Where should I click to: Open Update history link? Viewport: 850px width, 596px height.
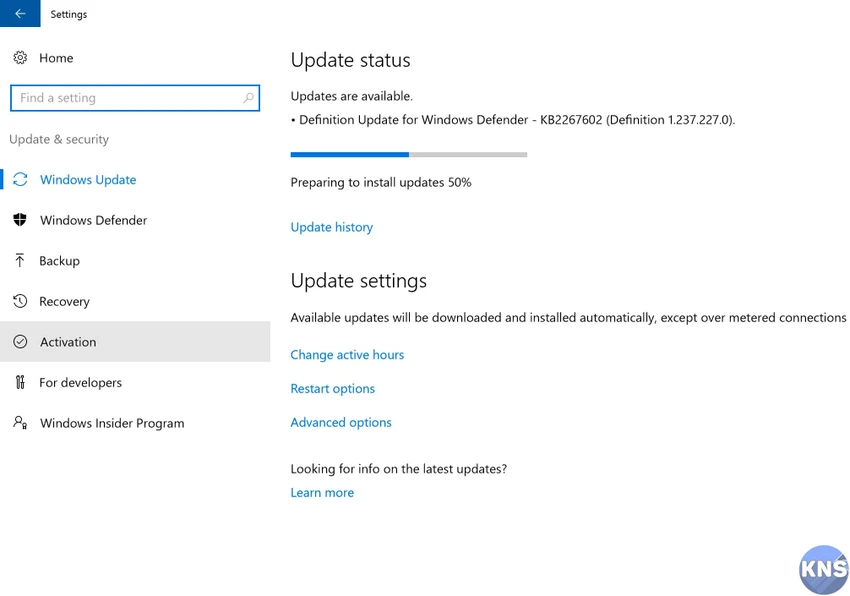click(x=332, y=227)
